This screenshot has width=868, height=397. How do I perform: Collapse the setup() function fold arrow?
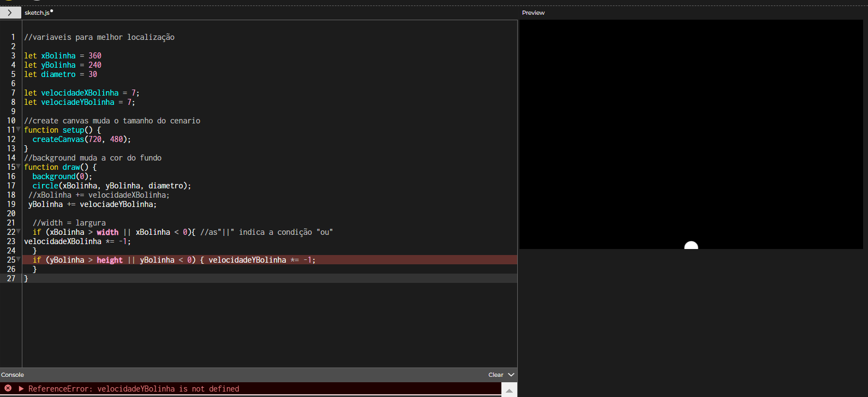pos(19,129)
